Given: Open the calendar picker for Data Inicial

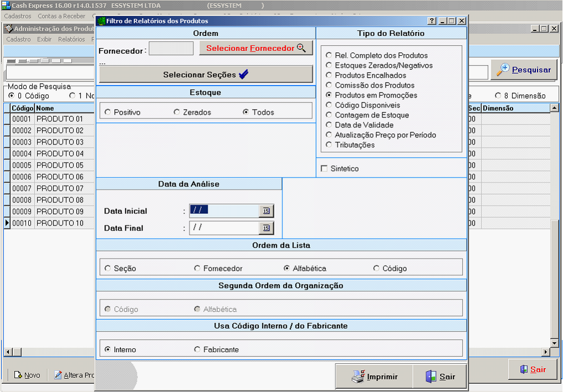Looking at the screenshot, I should [x=266, y=211].
